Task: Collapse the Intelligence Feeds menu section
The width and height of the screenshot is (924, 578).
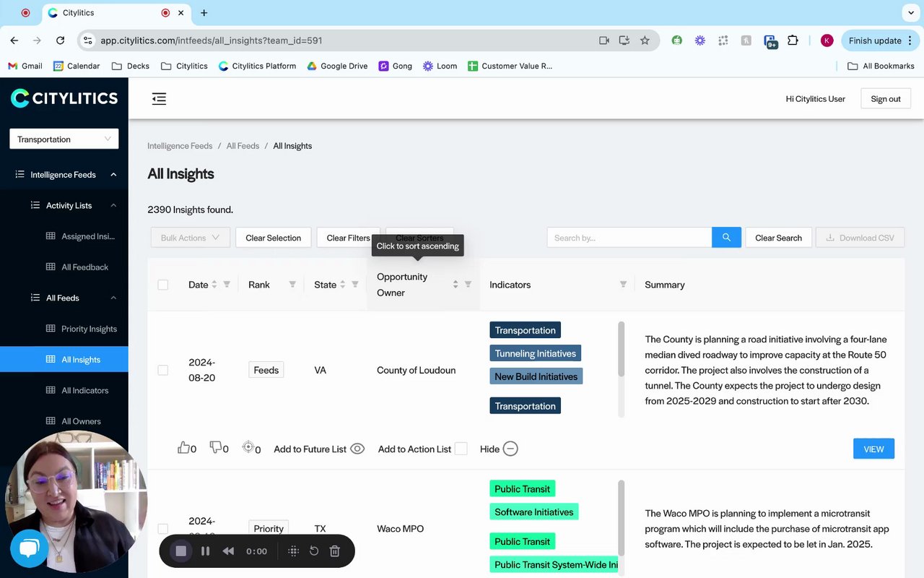Action: 113,175
